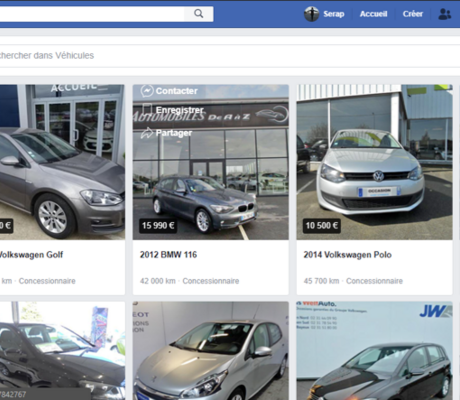Screen dimensions: 460x400
Task: Click the Volkswagen Golf title
Action: (31, 255)
